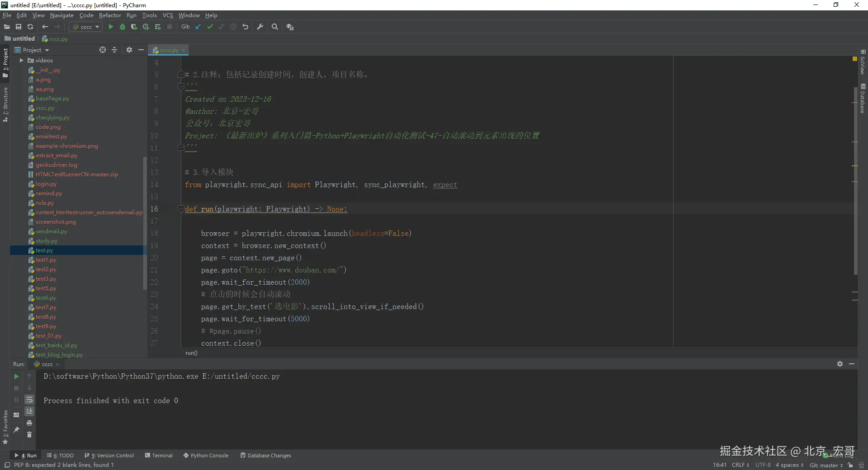Toggle scroll to end in Run console
This screenshot has width=868, height=470.
pyautogui.click(x=29, y=411)
